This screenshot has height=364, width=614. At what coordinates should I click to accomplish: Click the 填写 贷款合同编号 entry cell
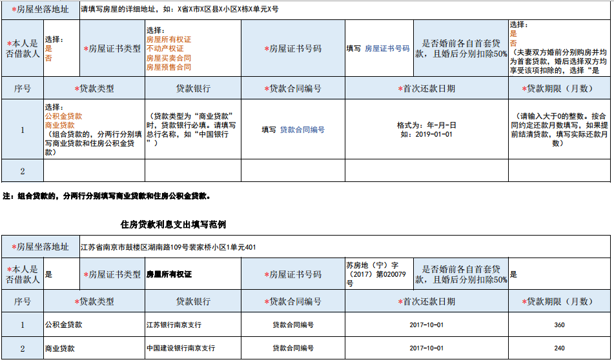pyautogui.click(x=292, y=130)
